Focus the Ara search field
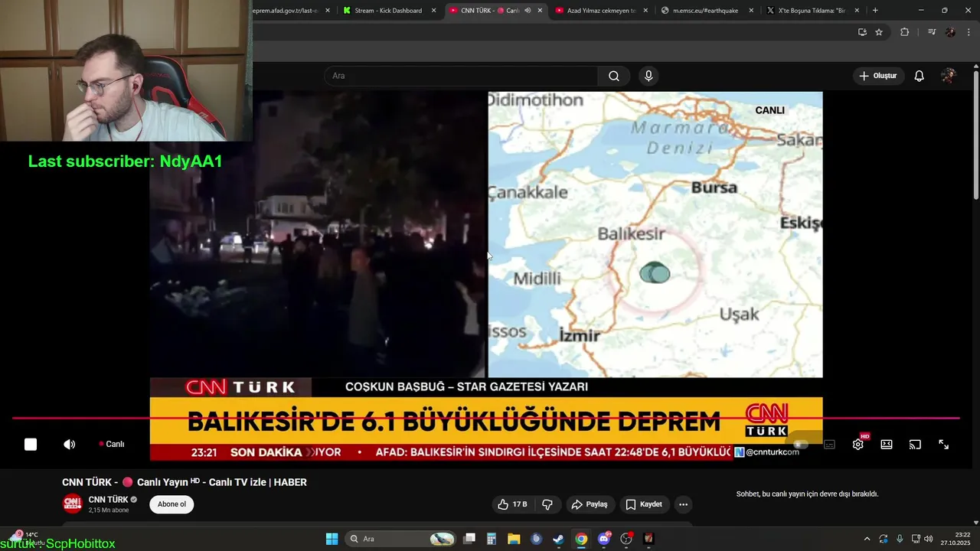The height and width of the screenshot is (551, 980). coord(461,76)
